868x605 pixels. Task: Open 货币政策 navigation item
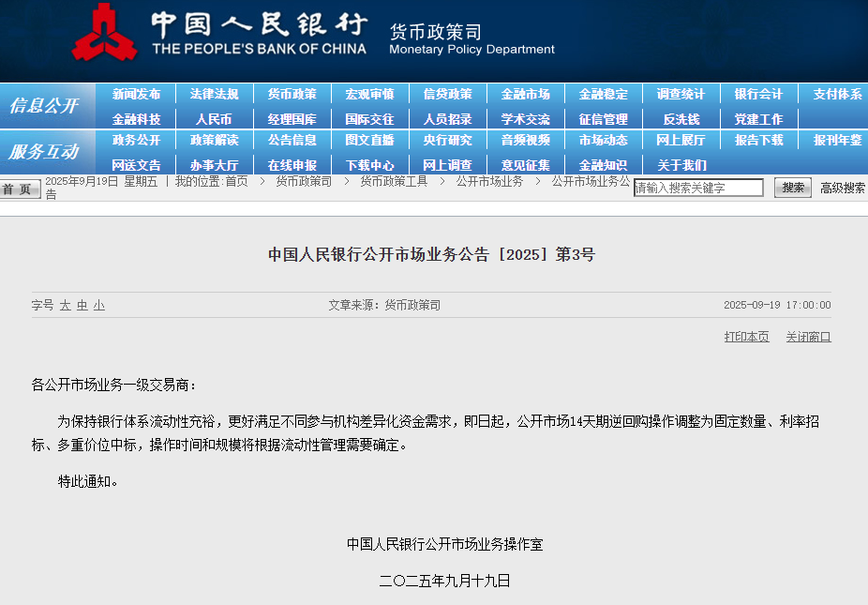292,94
